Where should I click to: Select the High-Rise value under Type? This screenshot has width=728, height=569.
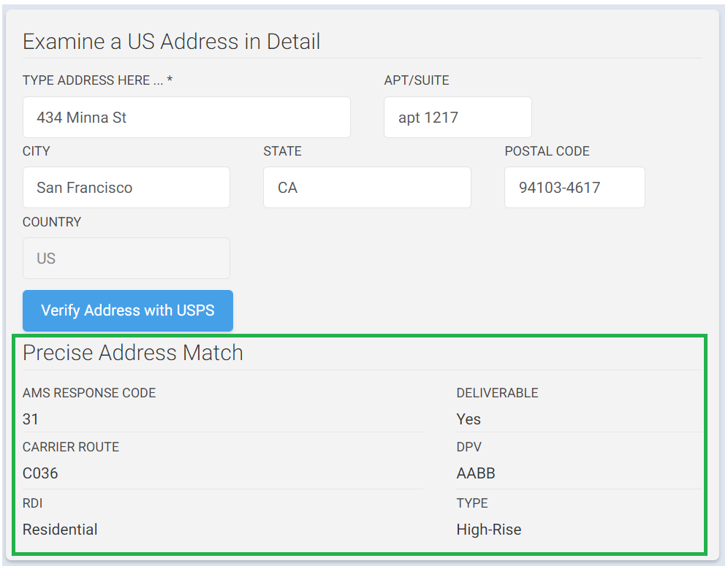[488, 530]
